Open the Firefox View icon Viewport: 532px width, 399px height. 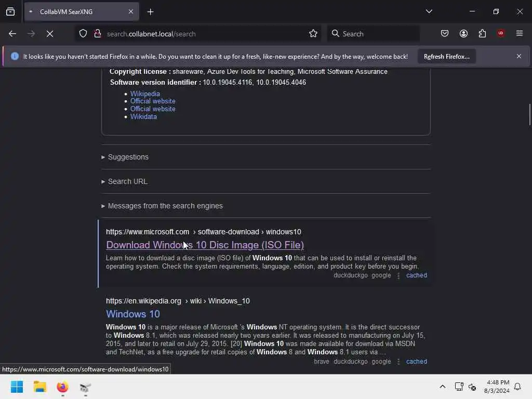[10, 12]
